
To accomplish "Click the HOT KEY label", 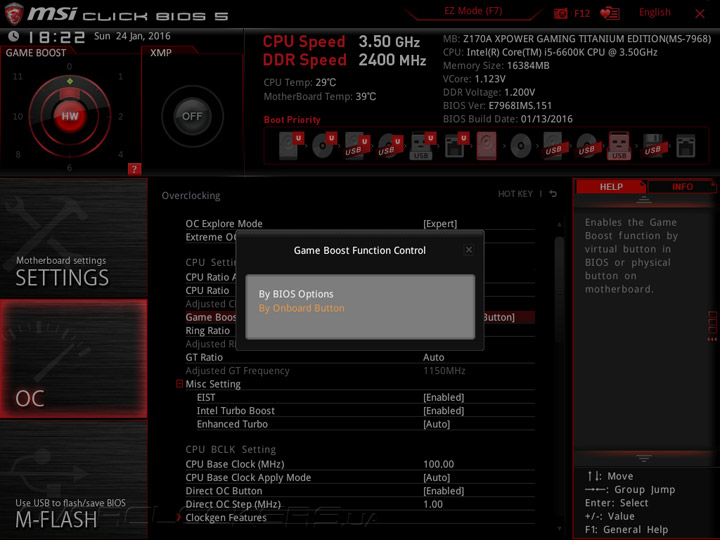I will click(515, 194).
